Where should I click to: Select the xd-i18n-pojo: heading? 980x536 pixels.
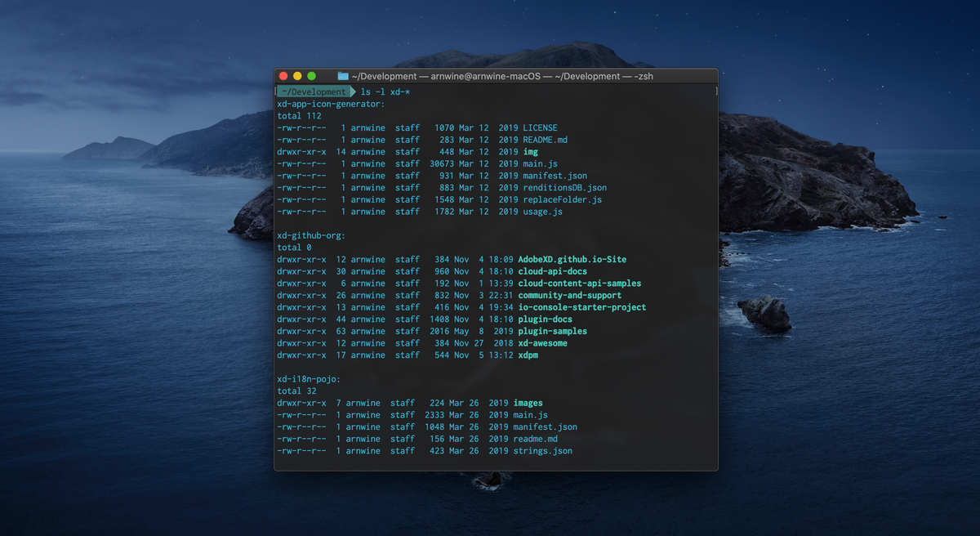(x=309, y=379)
